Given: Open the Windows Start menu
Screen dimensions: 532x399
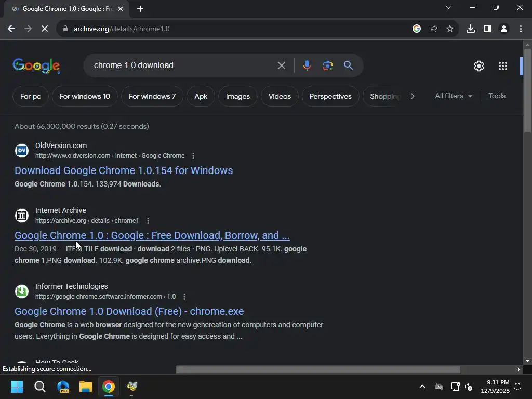Looking at the screenshot, I should coord(17,387).
